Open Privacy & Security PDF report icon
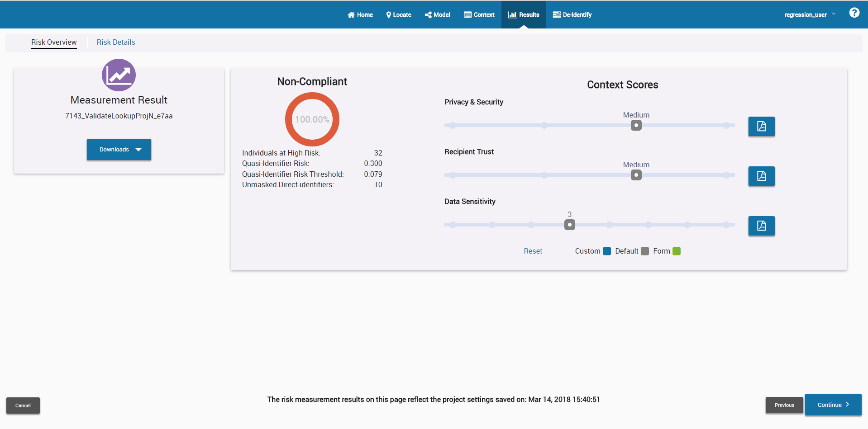The height and width of the screenshot is (429, 868). [x=761, y=127]
